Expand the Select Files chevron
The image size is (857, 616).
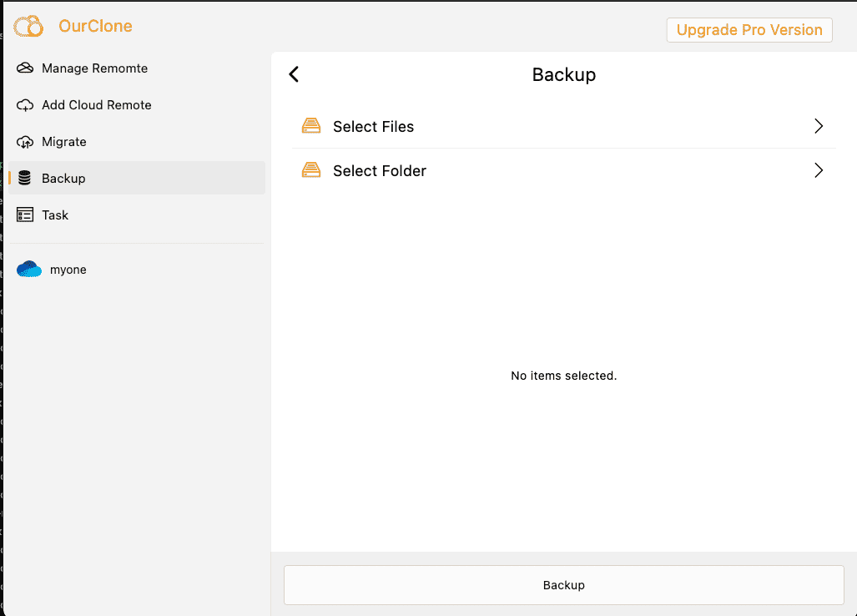(x=818, y=126)
